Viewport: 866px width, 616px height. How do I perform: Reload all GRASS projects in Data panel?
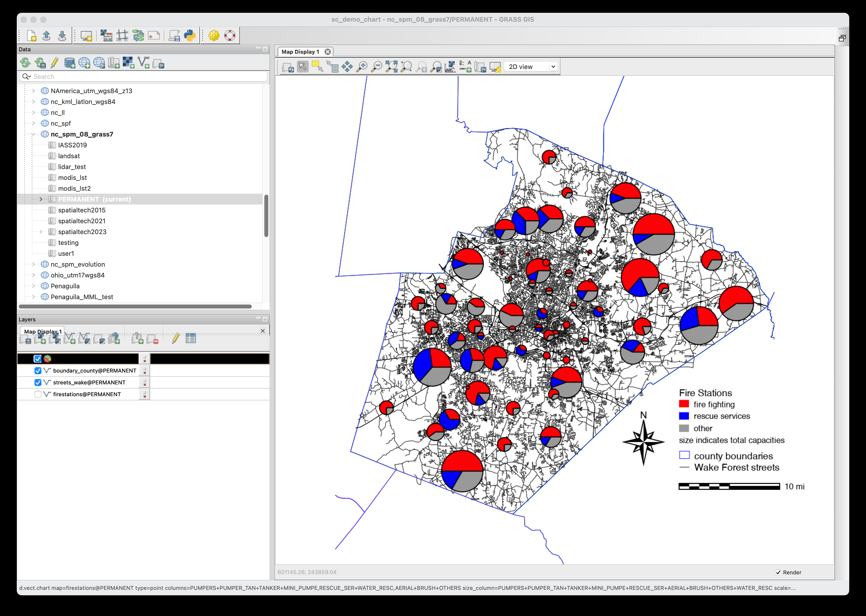[x=25, y=63]
